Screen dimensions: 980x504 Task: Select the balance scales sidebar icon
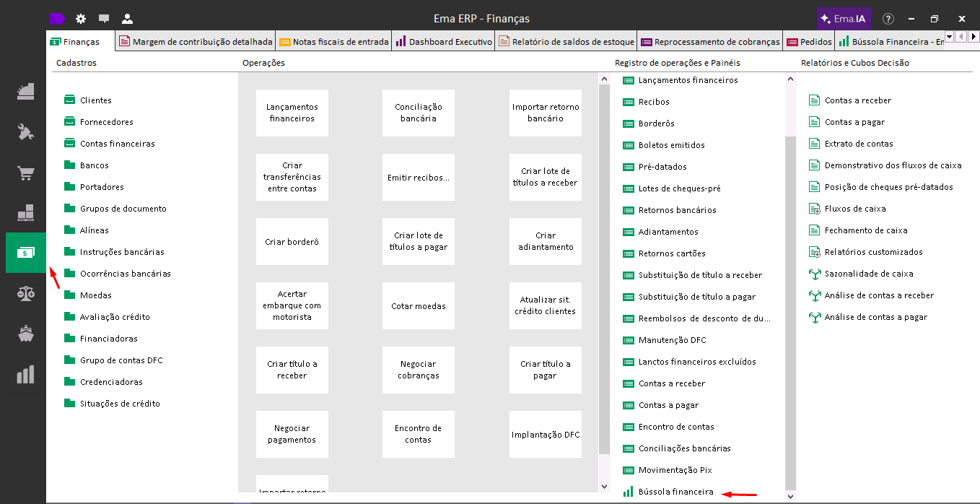pyautogui.click(x=26, y=293)
